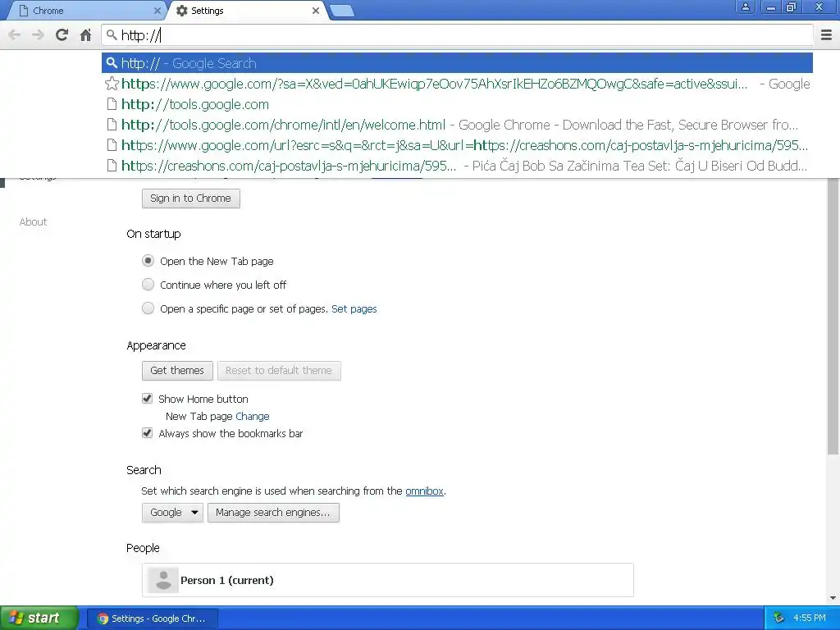
Task: Go to Home page icon
Action: tap(85, 35)
